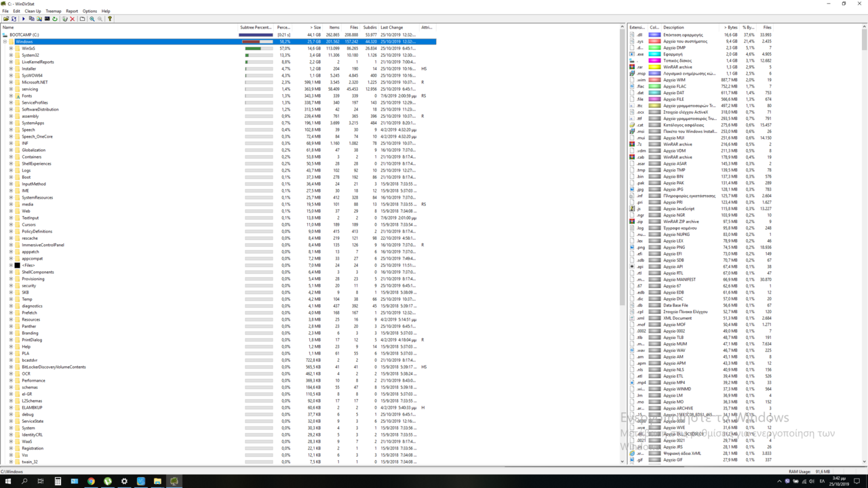This screenshot has height=488, width=868.
Task: Click the Open drive toolbar icon
Action: 6,19
